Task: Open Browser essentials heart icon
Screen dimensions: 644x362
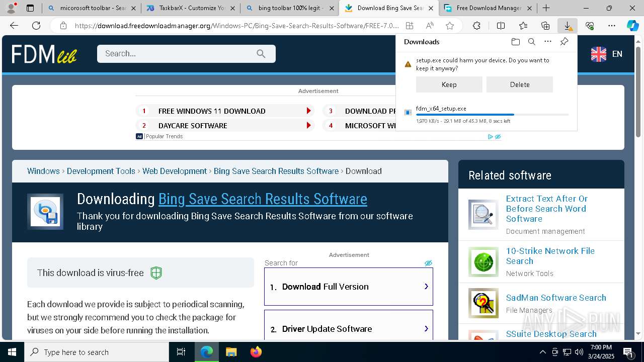Action: coord(590,26)
